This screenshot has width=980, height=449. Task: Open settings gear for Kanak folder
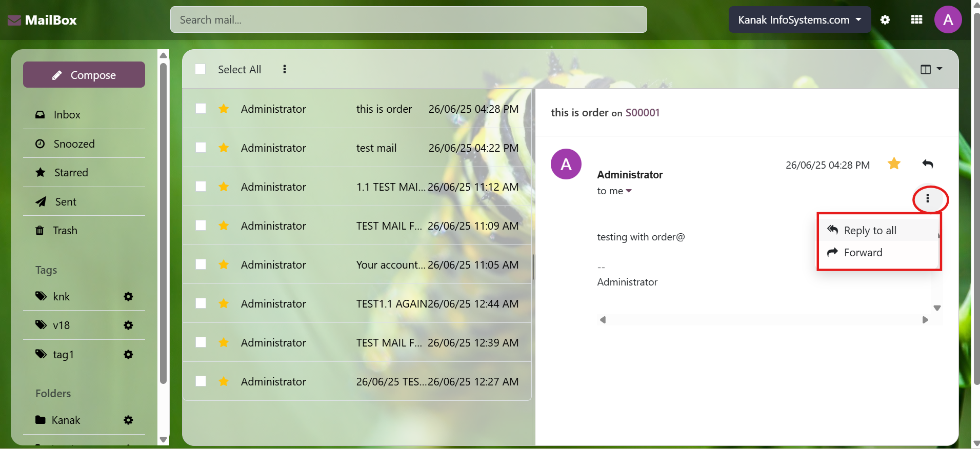coord(128,420)
